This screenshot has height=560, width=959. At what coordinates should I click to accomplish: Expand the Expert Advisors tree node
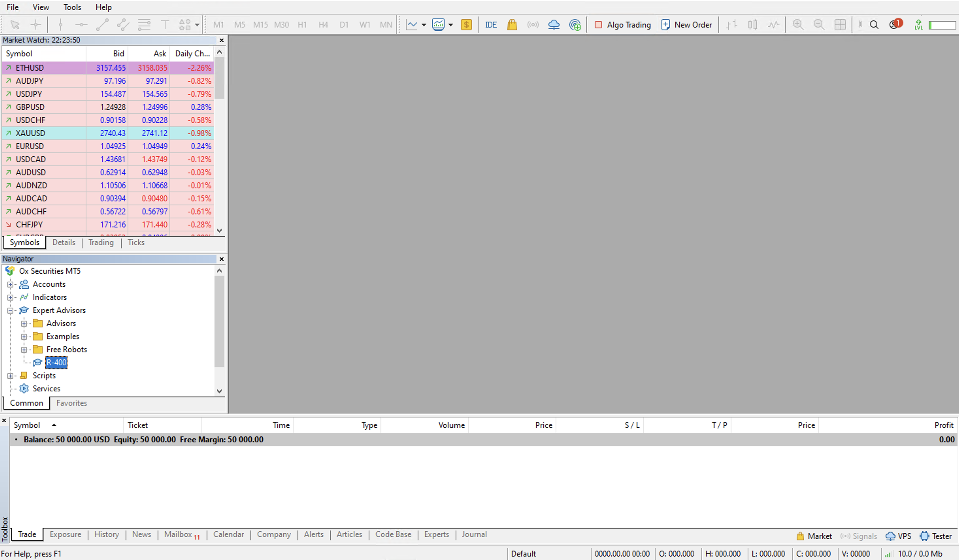point(10,310)
